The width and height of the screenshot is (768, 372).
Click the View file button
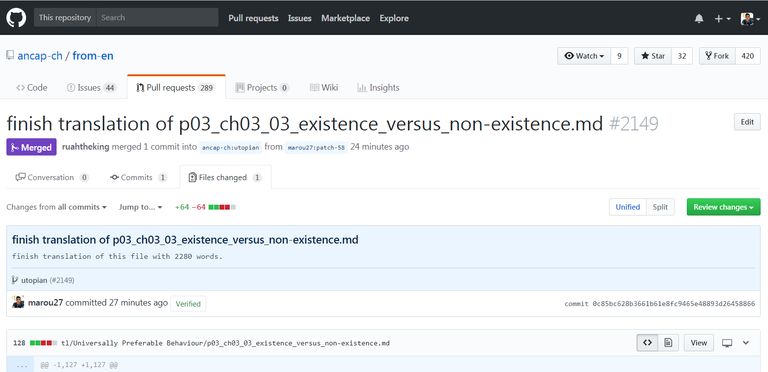(698, 343)
